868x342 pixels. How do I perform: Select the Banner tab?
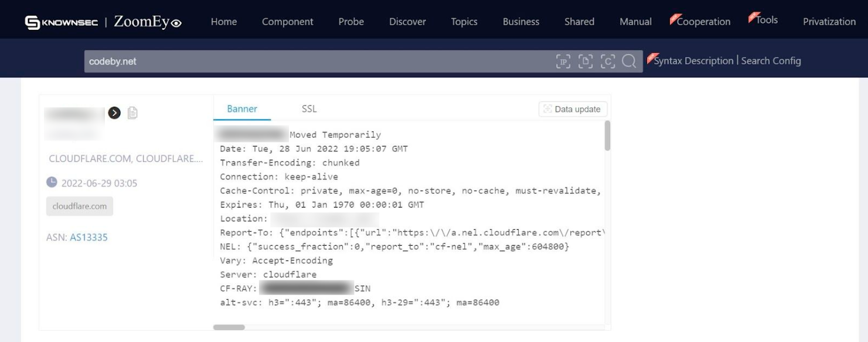point(242,109)
